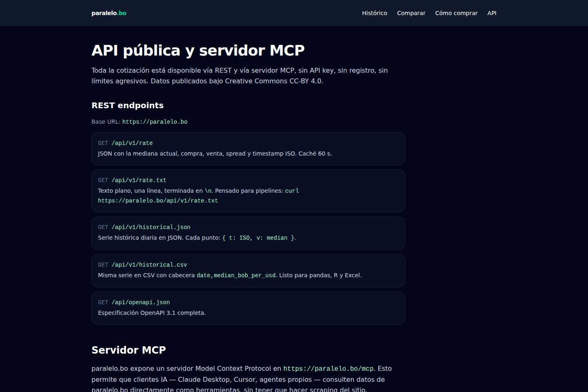Go to the Histórico page
The image size is (588, 392).
[x=374, y=13]
